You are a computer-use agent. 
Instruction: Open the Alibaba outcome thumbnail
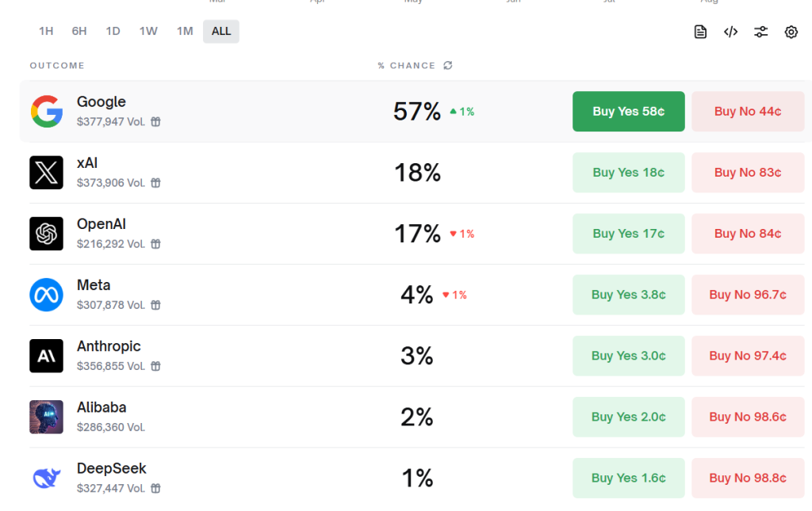(x=46, y=417)
